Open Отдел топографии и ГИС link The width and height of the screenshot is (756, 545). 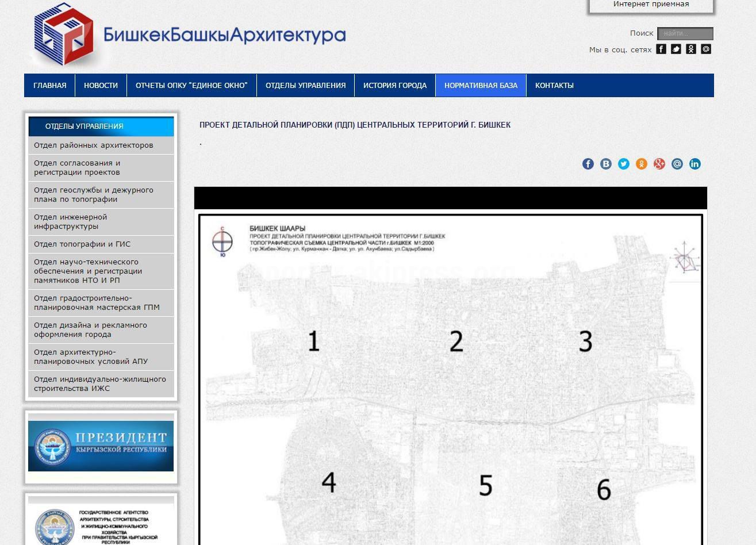(82, 244)
